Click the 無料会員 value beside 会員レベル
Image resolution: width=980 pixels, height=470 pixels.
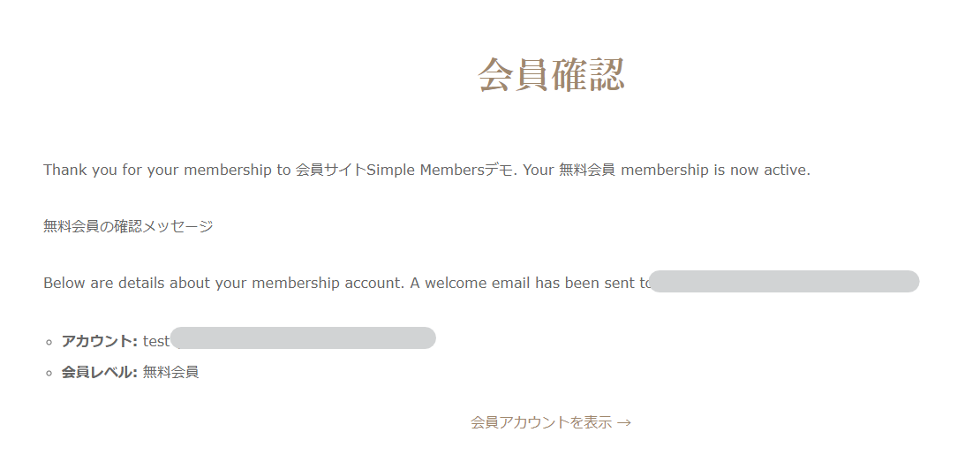170,372
